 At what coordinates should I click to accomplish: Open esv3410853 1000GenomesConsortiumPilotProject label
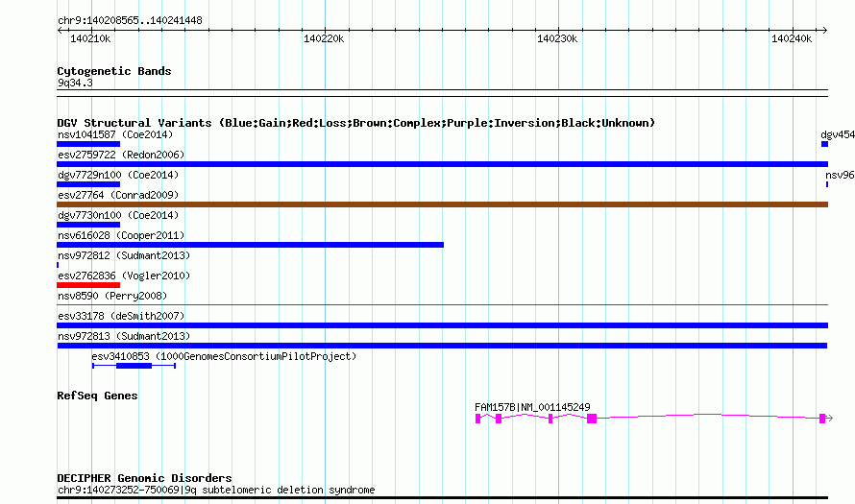click(x=224, y=356)
